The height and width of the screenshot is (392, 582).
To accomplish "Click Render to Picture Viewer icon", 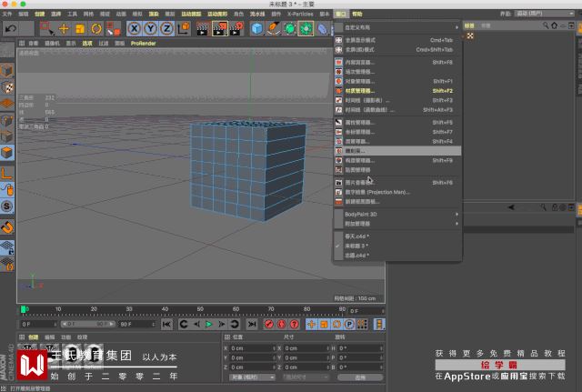I will coord(220,28).
